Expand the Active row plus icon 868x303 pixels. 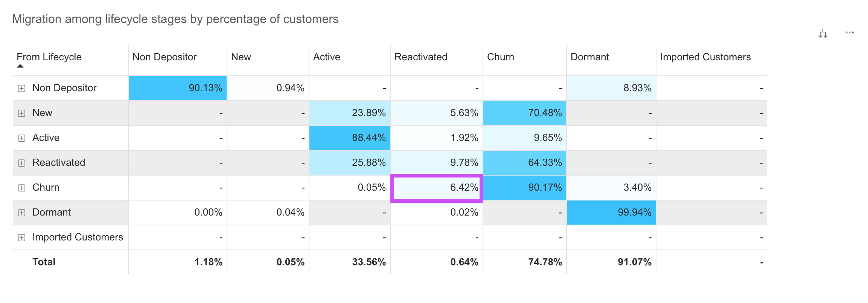(22, 138)
